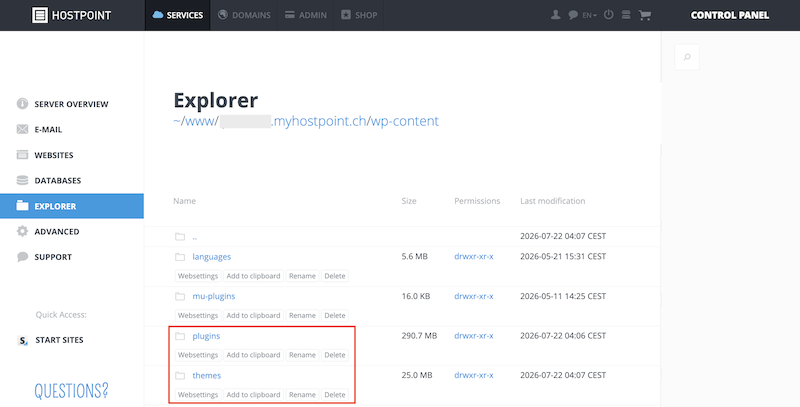Viewport: 800px width, 407px height.
Task: Click the user account icon
Action: (556, 15)
